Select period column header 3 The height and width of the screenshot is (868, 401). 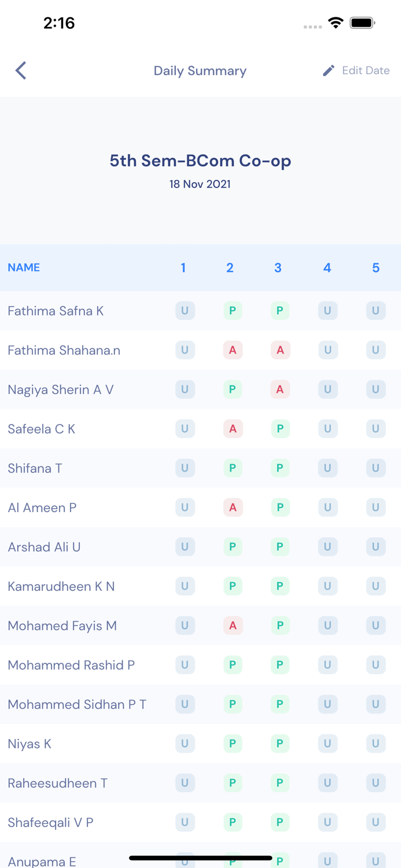pyautogui.click(x=278, y=267)
